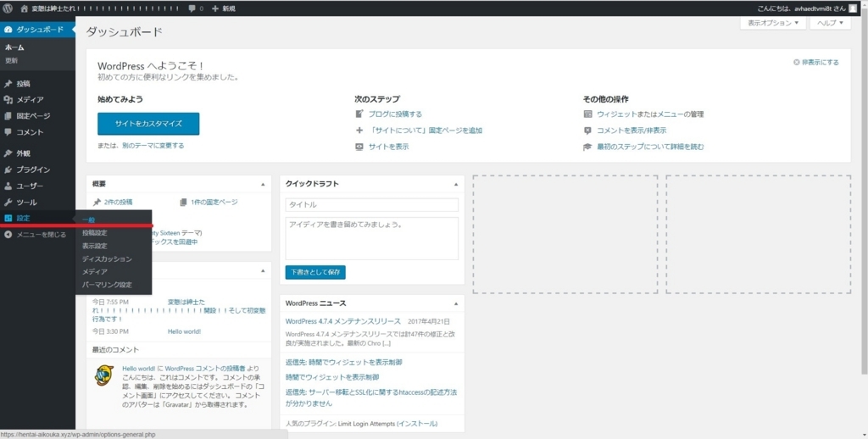
Task: Select 表示設定 in the settings submenu
Action: [x=95, y=246]
